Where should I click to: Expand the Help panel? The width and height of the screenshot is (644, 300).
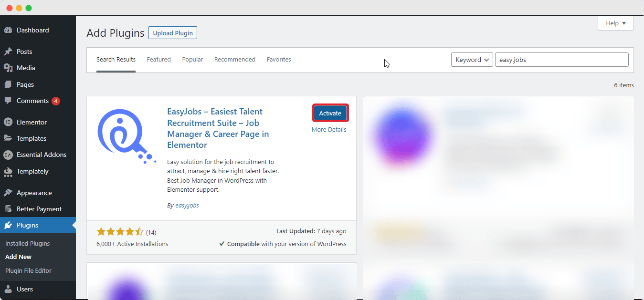pos(616,23)
